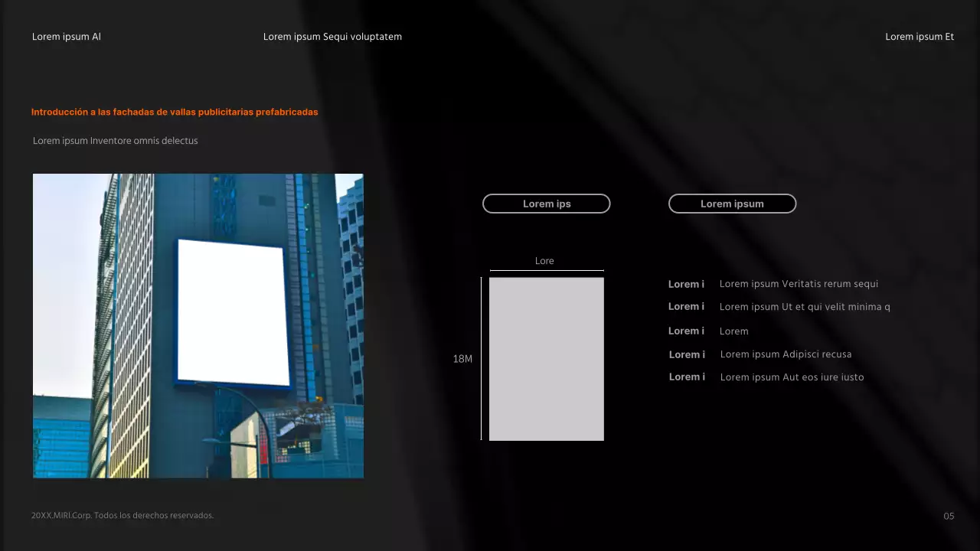Select 'Lorem ipsum Aut eos iure iusto' row
This screenshot has height=551, width=980.
(x=792, y=377)
